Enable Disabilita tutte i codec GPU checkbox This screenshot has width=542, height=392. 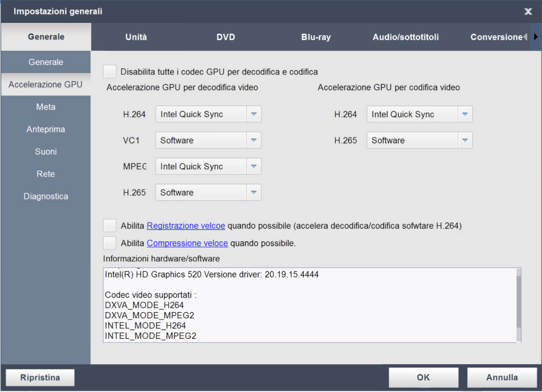click(x=110, y=72)
